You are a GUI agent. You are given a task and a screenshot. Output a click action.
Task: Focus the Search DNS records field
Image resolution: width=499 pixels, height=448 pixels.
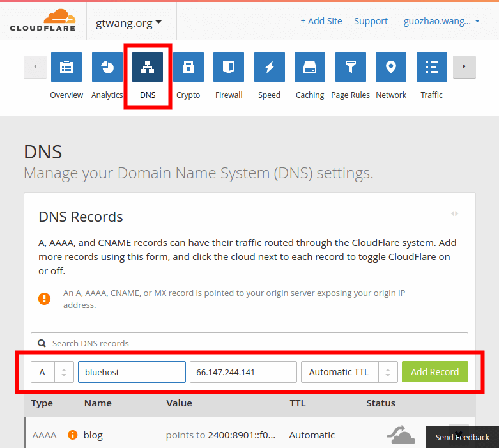coord(249,343)
